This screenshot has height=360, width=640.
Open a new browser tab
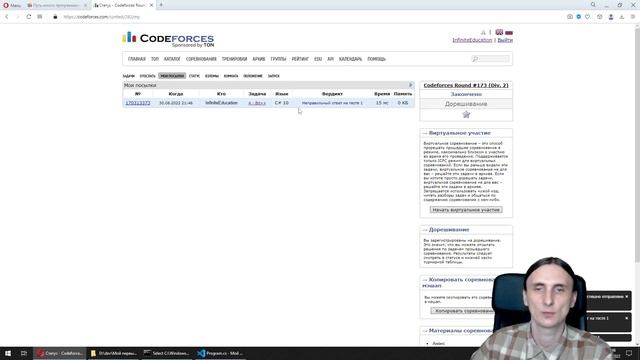pyautogui.click(x=161, y=5)
